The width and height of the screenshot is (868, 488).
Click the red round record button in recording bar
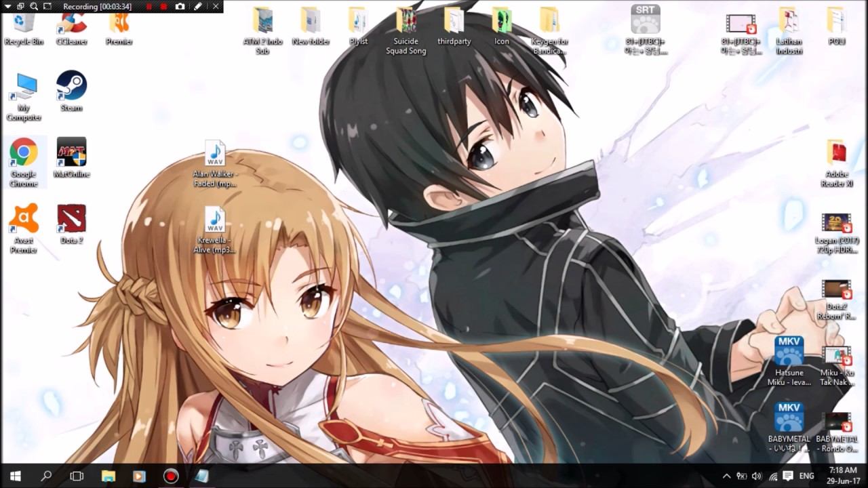click(x=163, y=6)
